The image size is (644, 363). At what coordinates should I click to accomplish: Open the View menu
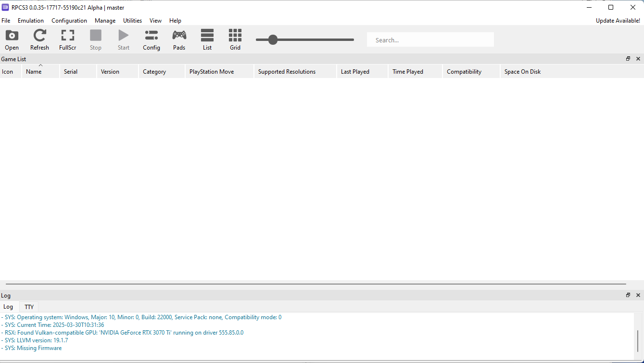[155, 21]
